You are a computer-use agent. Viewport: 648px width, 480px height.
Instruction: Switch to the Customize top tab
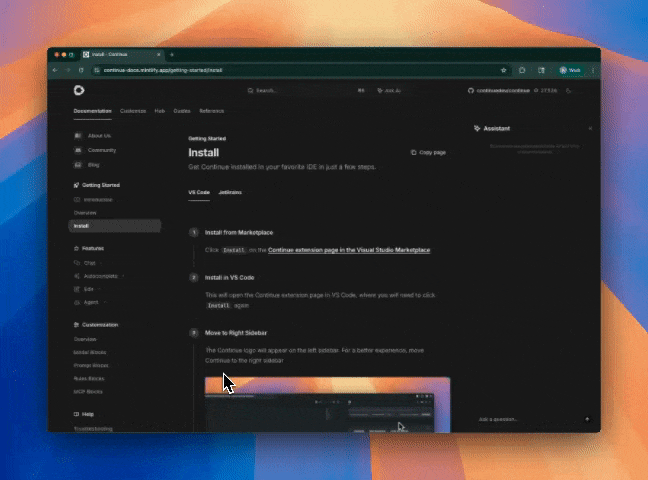(x=133, y=111)
